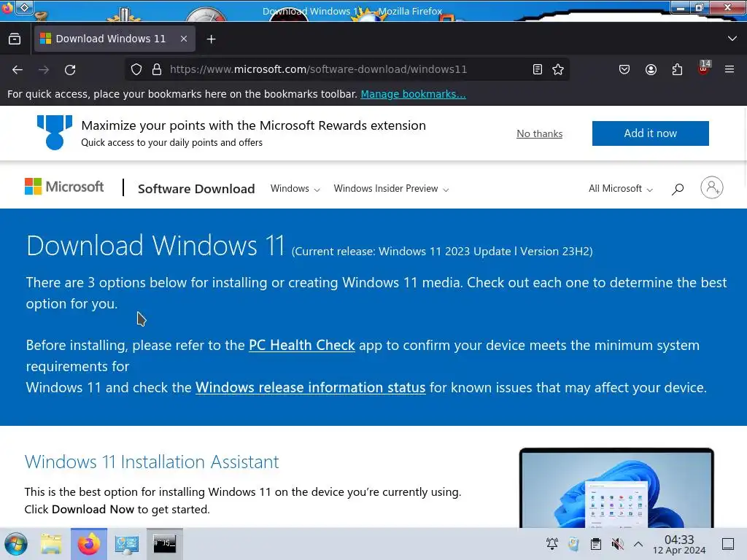List all tabs with the chevron
The image size is (747, 560).
(x=732, y=39)
